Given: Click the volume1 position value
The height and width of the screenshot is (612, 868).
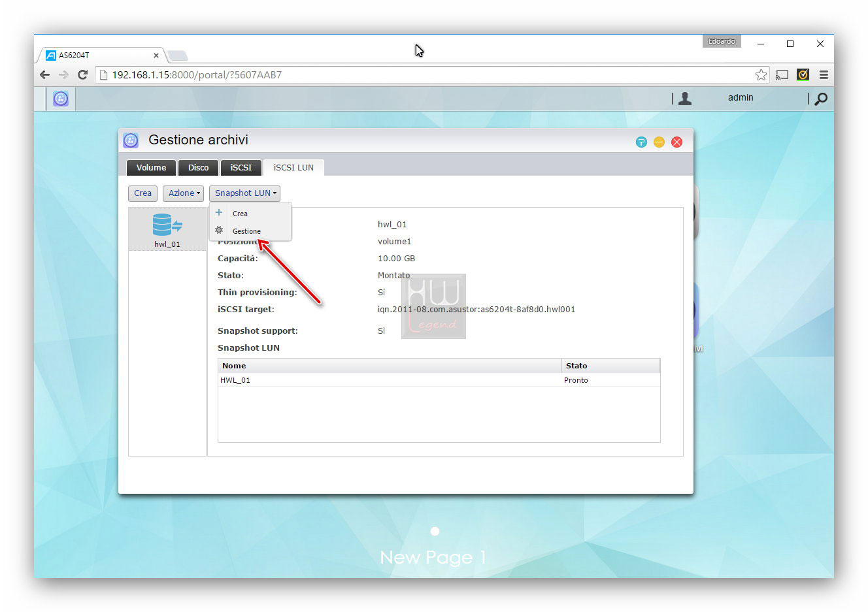Looking at the screenshot, I should 394,242.
